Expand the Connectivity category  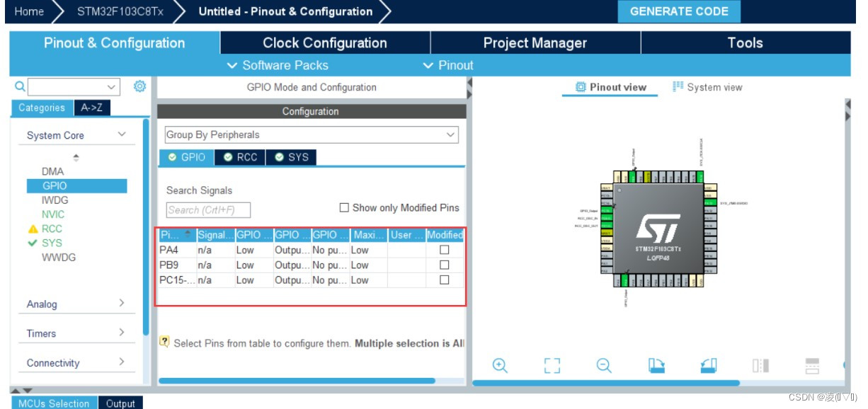[x=122, y=362]
